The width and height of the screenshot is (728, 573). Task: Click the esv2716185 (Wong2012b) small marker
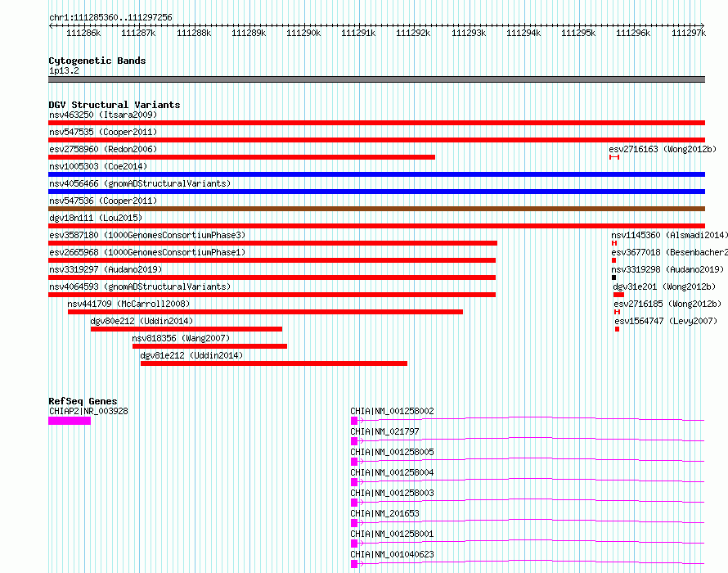617,312
